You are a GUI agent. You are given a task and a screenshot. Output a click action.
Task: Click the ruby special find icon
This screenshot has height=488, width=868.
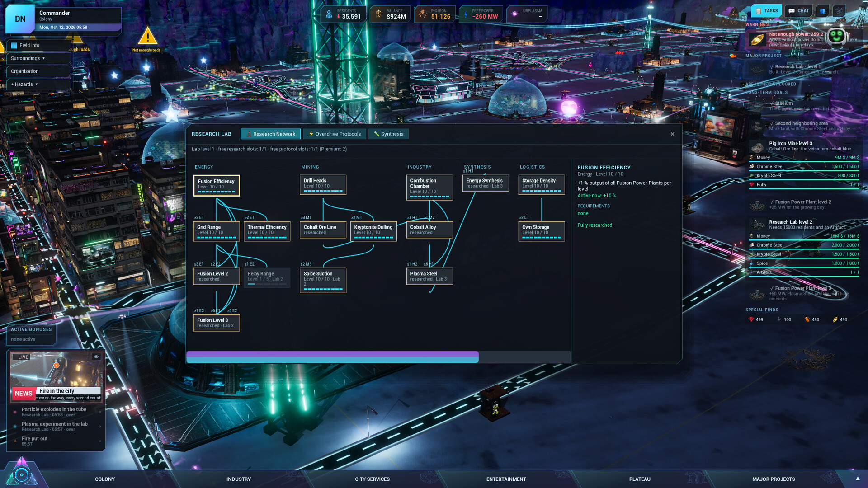click(x=751, y=319)
